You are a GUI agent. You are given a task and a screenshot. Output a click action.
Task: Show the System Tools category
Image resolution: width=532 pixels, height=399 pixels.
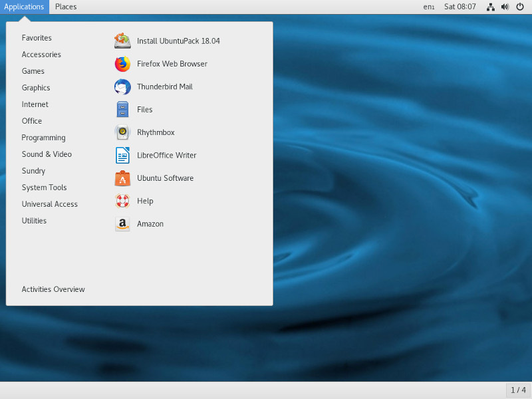coord(44,188)
